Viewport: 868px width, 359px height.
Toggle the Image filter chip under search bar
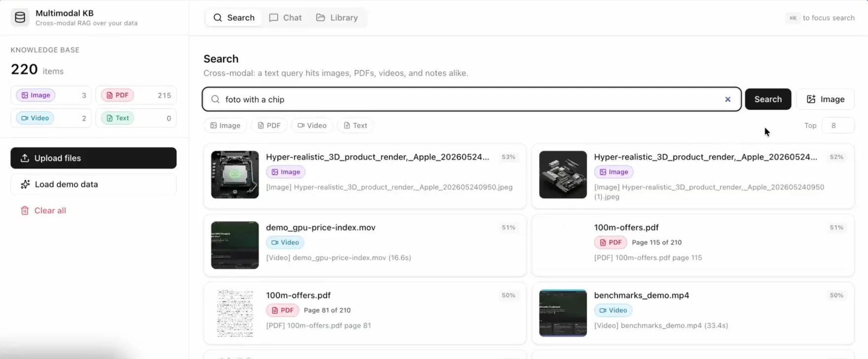click(x=225, y=125)
